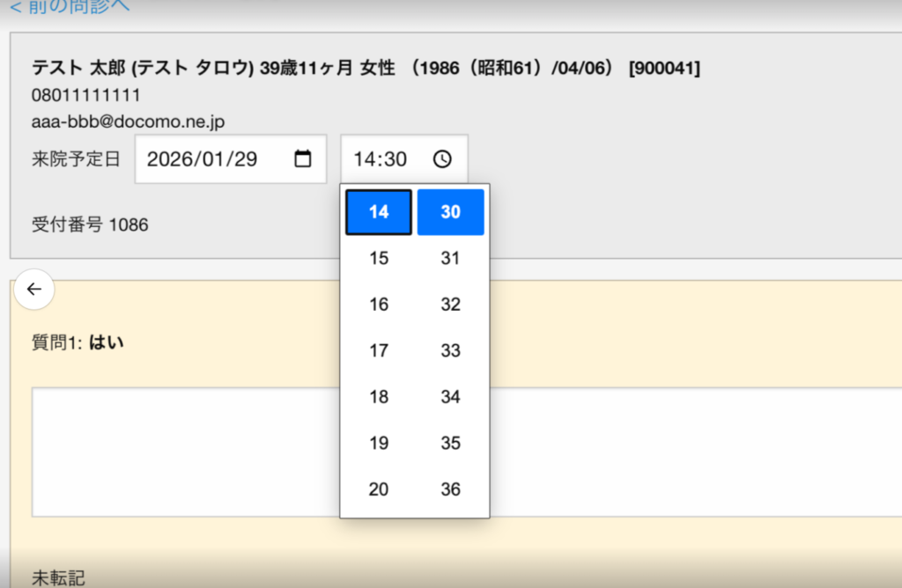Choose hour 20 from hour column

(x=379, y=489)
